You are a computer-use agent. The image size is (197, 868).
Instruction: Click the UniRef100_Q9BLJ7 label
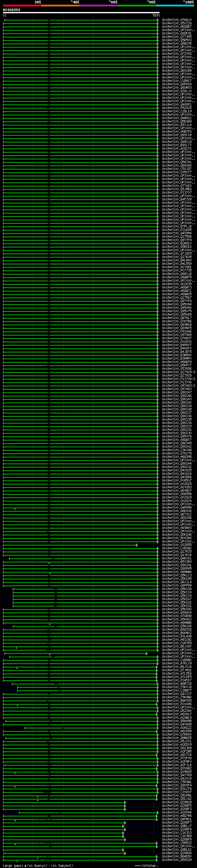pyautogui.click(x=177, y=826)
